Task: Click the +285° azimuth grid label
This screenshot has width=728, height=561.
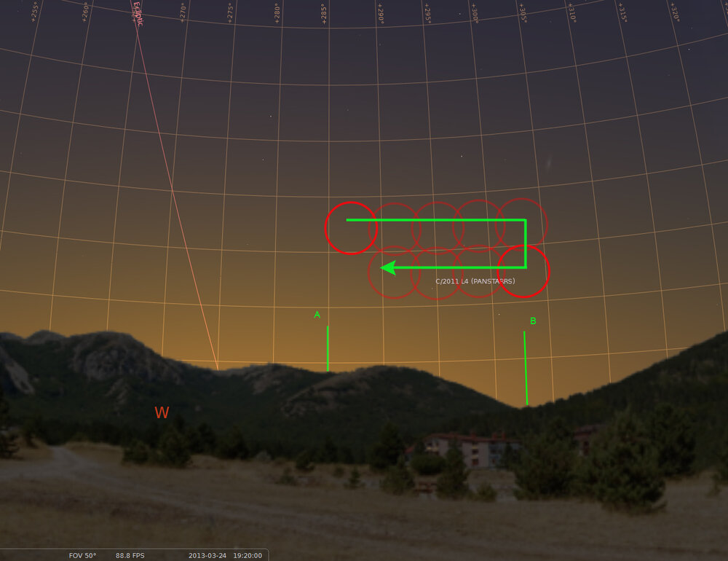Action: (x=325, y=14)
